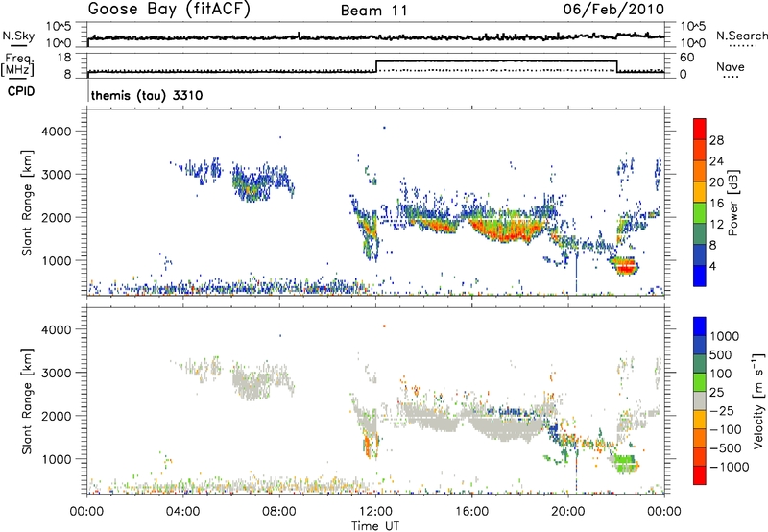Click the '20' tick on Power color bar

(x=716, y=182)
